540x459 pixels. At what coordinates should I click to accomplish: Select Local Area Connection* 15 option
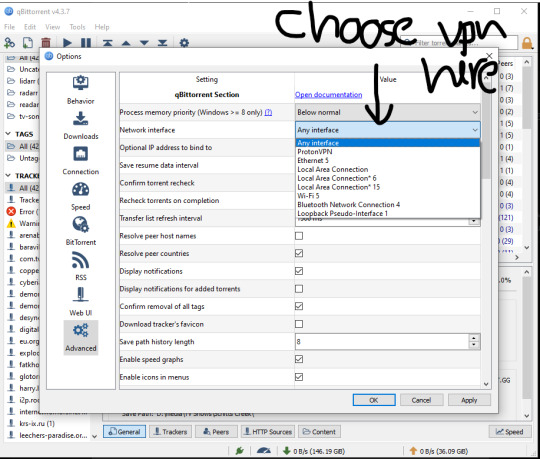387,187
